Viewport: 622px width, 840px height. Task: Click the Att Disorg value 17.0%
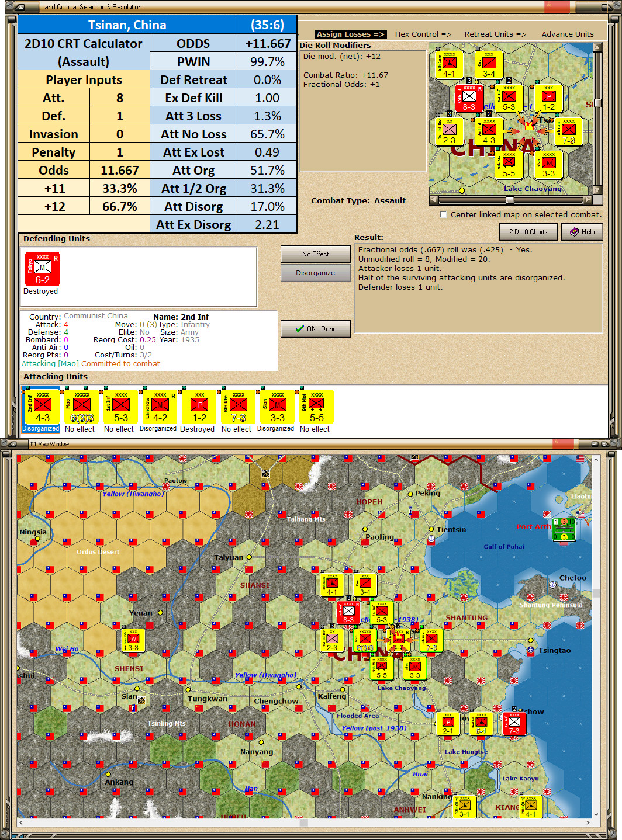[x=267, y=206]
